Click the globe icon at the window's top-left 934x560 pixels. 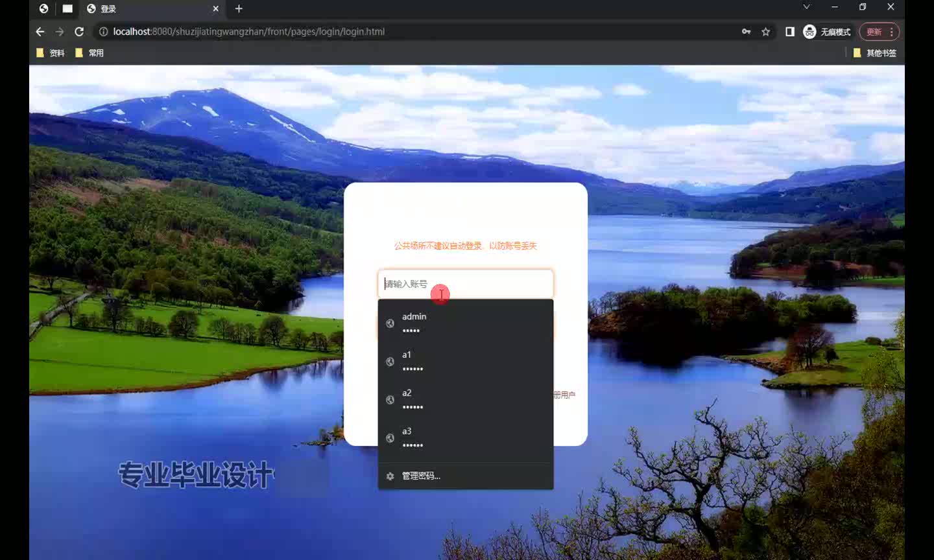point(43,8)
